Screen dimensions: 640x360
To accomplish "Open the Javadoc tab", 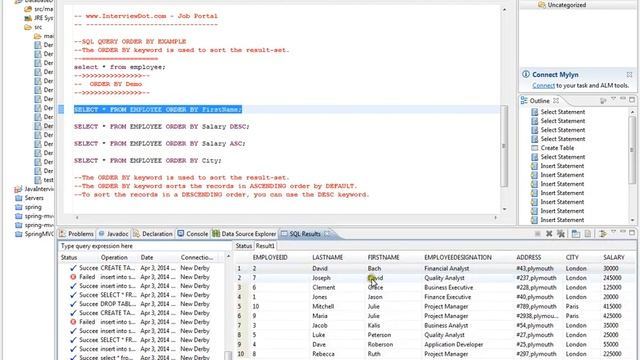I will [x=113, y=234].
